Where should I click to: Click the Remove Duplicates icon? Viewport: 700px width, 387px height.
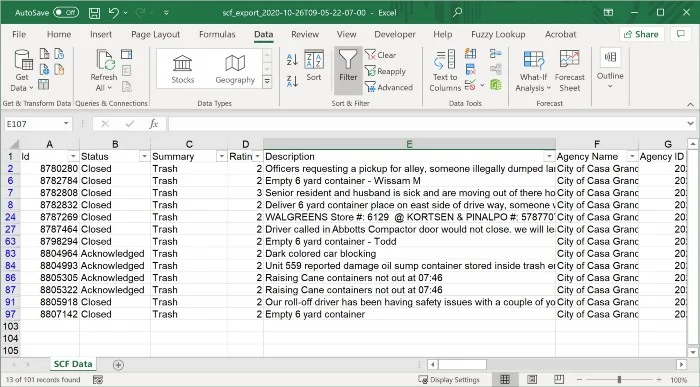pyautogui.click(x=471, y=69)
